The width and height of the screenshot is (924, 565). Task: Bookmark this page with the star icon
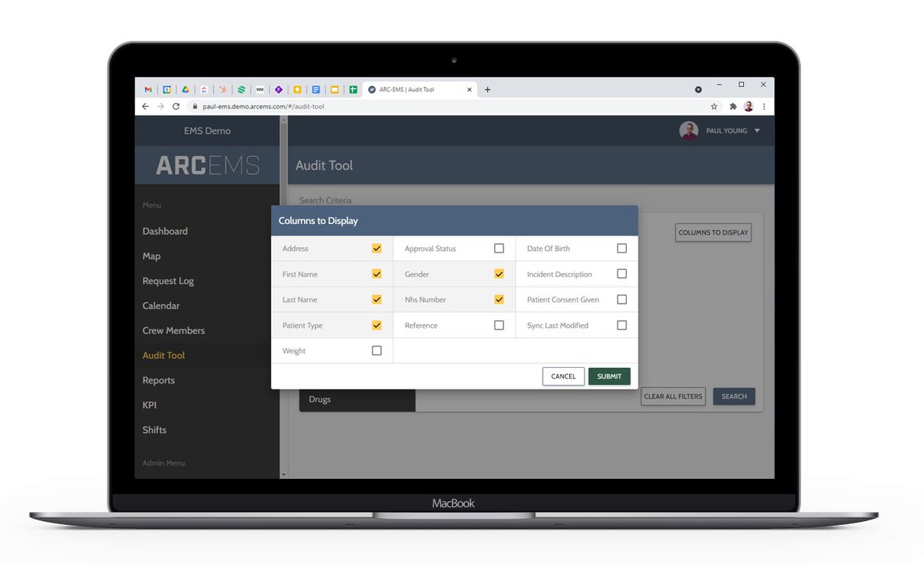pyautogui.click(x=715, y=106)
